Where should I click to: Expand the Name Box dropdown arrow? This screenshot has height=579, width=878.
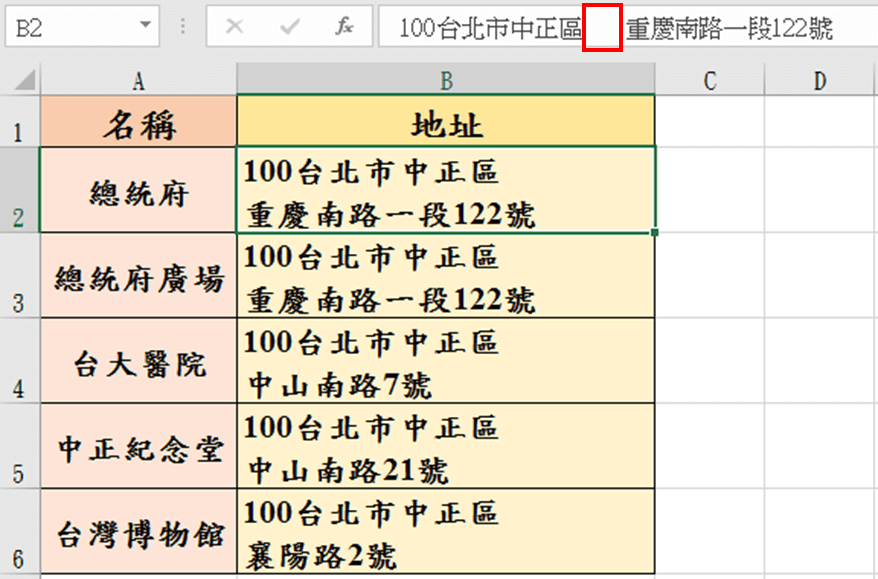point(147,27)
